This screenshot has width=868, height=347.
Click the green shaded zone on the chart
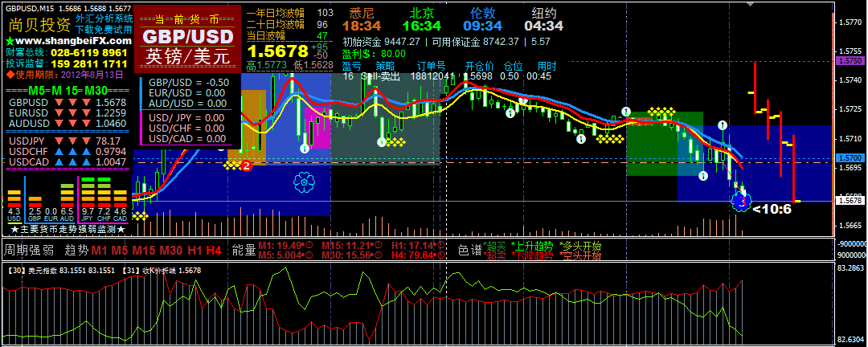651,149
